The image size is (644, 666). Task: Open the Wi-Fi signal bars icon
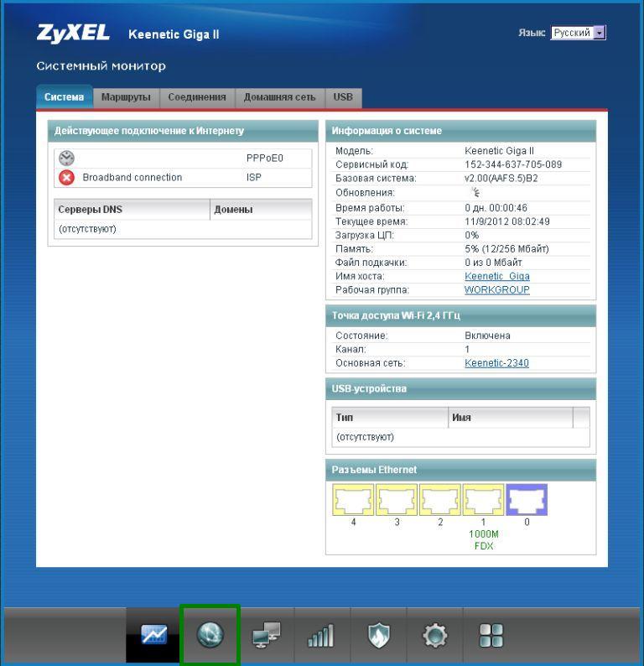[x=322, y=635]
